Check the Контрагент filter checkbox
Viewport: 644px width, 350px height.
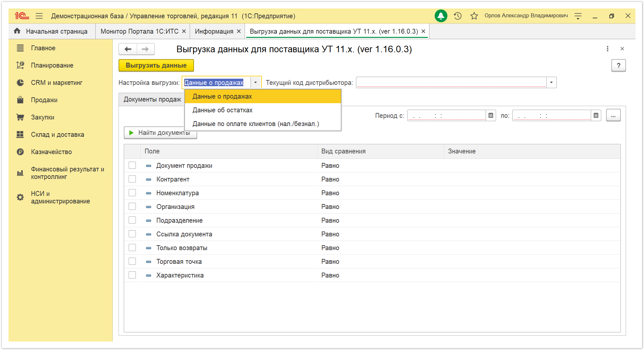132,179
